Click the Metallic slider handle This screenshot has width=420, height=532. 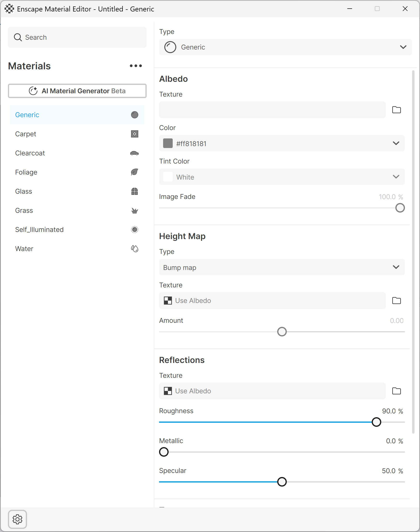pos(164,452)
